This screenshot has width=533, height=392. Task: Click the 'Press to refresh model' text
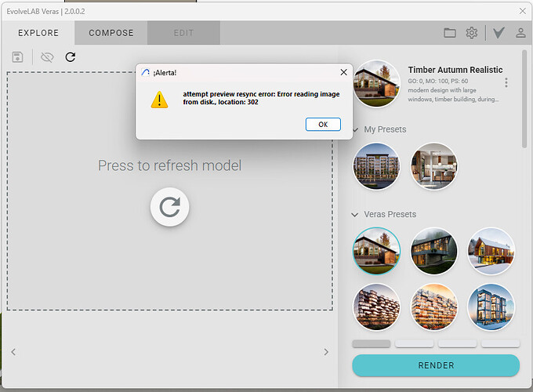click(x=169, y=165)
